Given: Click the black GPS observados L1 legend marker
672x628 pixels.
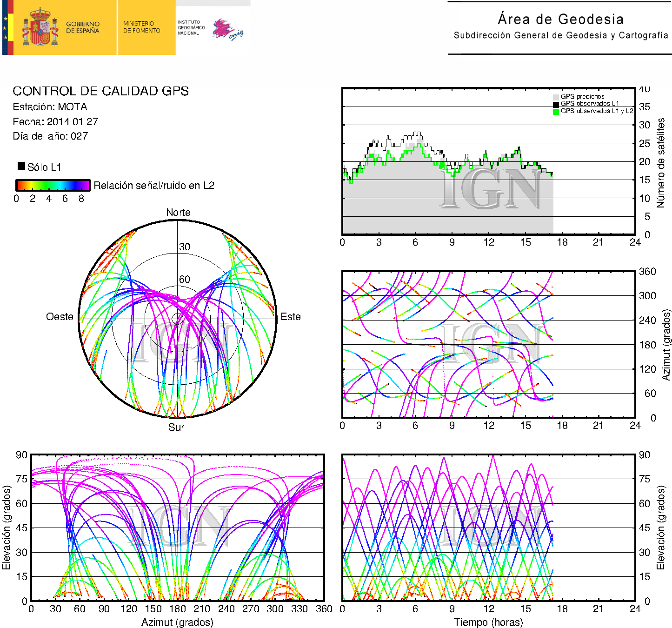Looking at the screenshot, I should tap(556, 104).
